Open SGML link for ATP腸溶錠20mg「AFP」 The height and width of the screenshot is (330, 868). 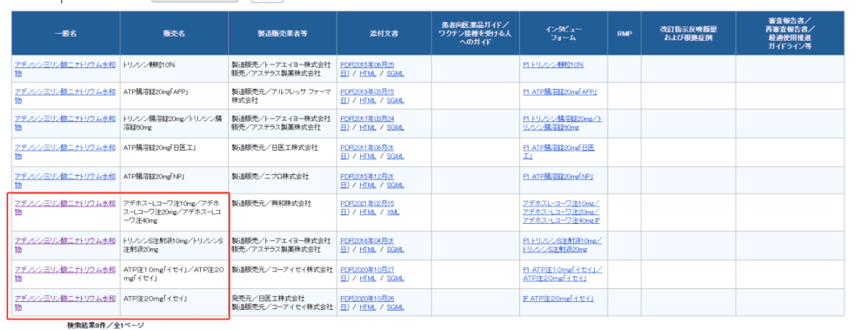395,100
